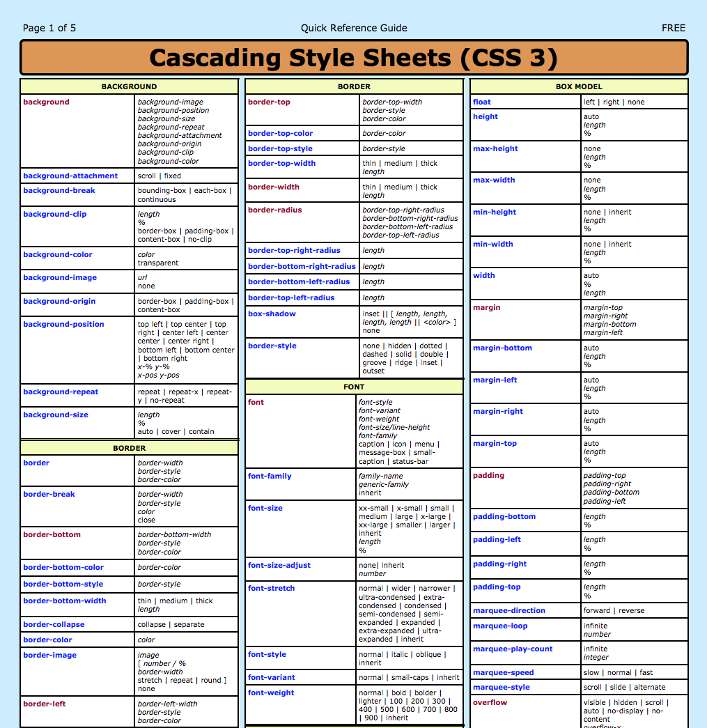The width and height of the screenshot is (707, 728).
Task: Click the 'border-bottom-width' property name
Action: 65,601
